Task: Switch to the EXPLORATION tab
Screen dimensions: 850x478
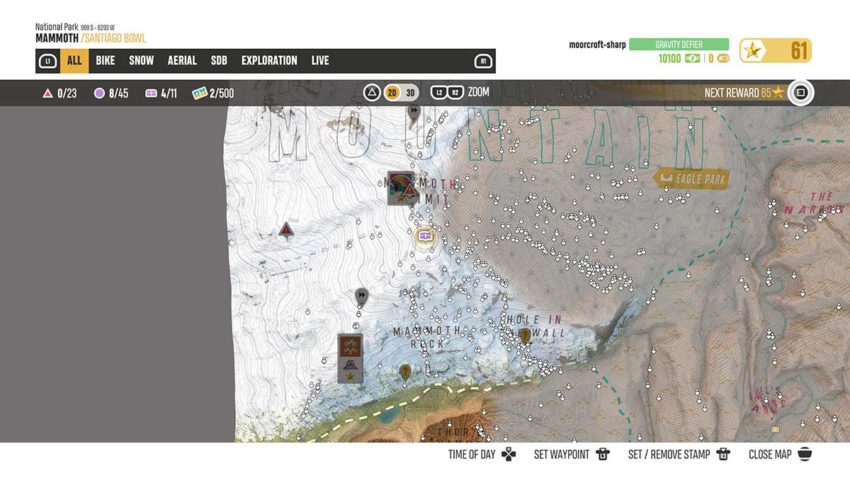Action: click(x=269, y=61)
